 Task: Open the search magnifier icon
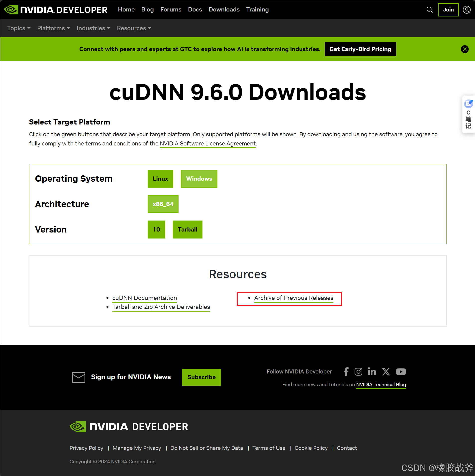pos(429,10)
